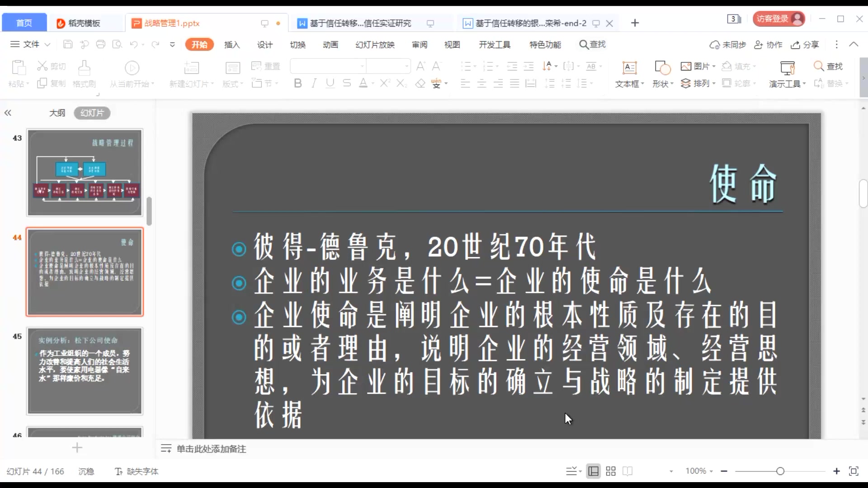Click the zoom in plus button
The height and width of the screenshot is (488, 868).
pyautogui.click(x=836, y=471)
